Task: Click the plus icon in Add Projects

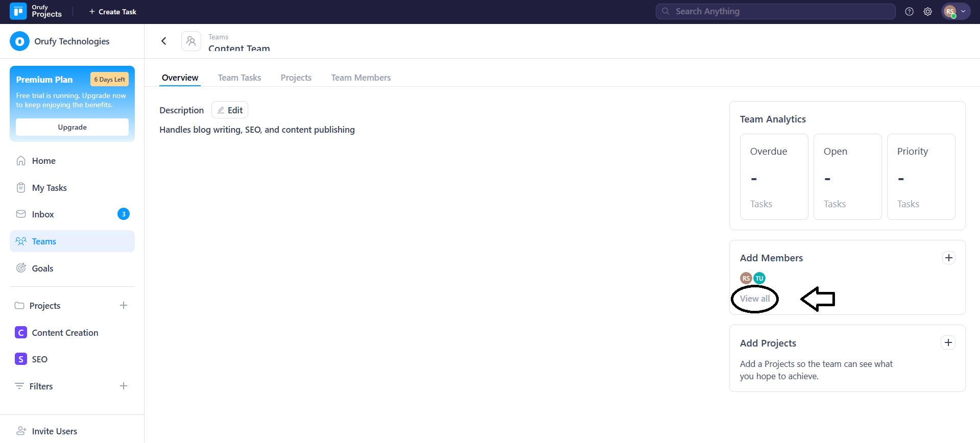Action: pyautogui.click(x=948, y=342)
